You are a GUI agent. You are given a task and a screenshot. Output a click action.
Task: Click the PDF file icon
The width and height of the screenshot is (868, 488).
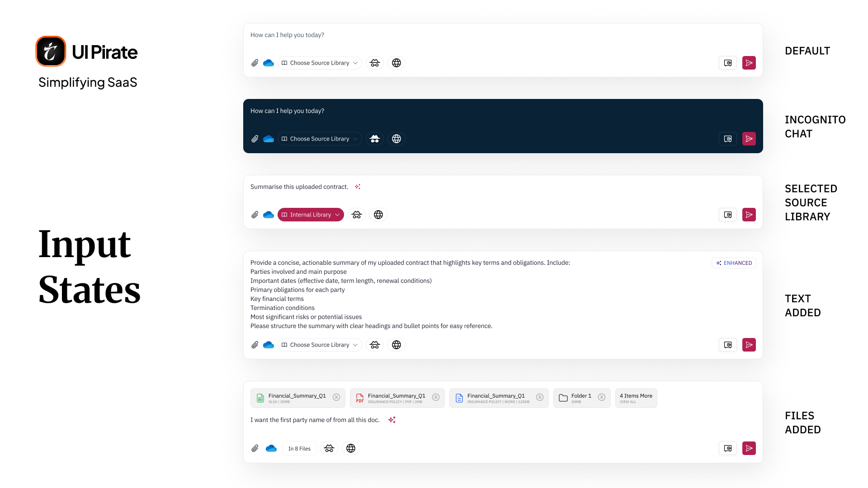360,398
